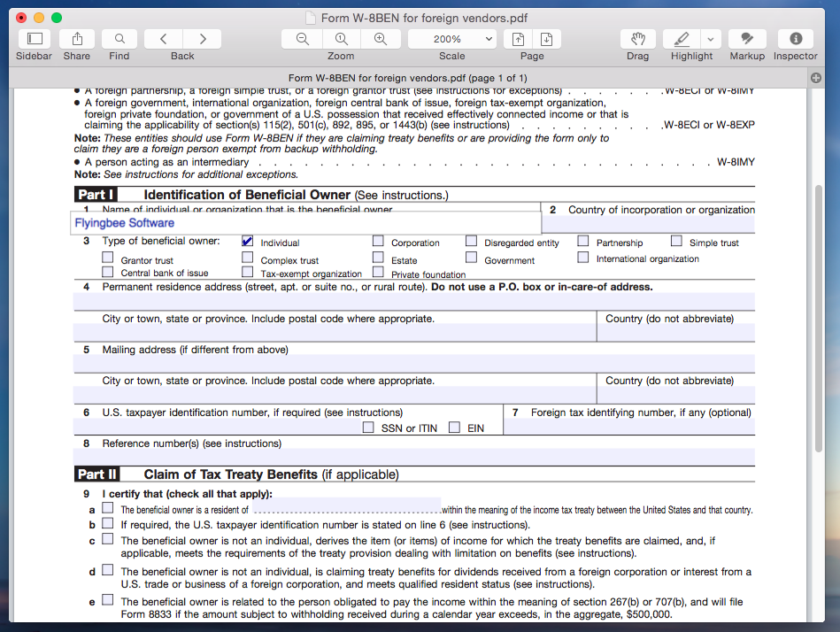
Task: Click the Mailing address field
Action: pyautogui.click(x=414, y=364)
